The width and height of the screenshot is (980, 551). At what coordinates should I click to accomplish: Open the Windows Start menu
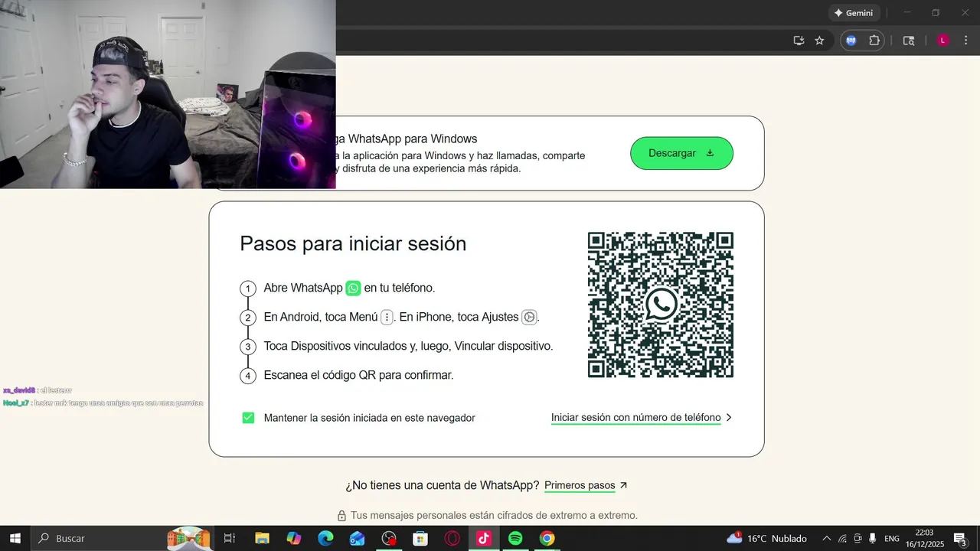click(x=15, y=538)
